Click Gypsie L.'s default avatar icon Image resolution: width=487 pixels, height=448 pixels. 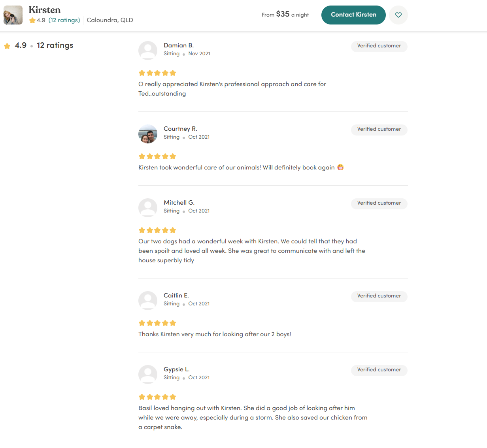[x=148, y=375]
